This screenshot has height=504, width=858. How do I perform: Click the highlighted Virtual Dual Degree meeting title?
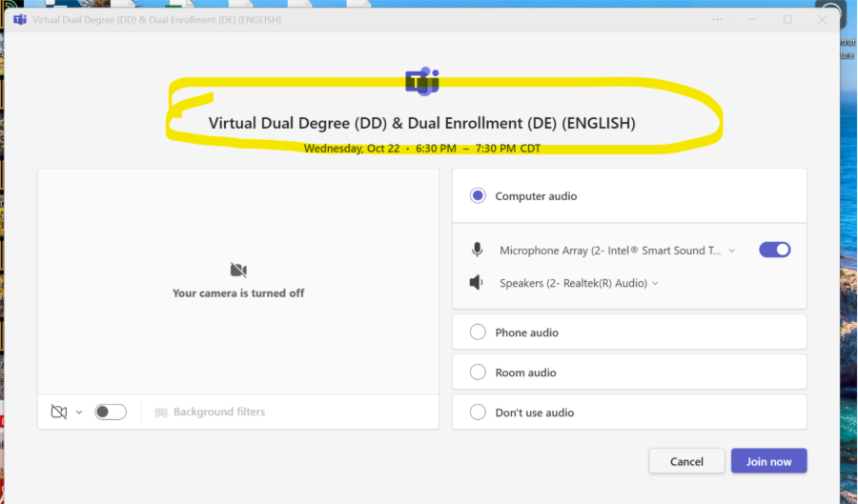(x=421, y=123)
